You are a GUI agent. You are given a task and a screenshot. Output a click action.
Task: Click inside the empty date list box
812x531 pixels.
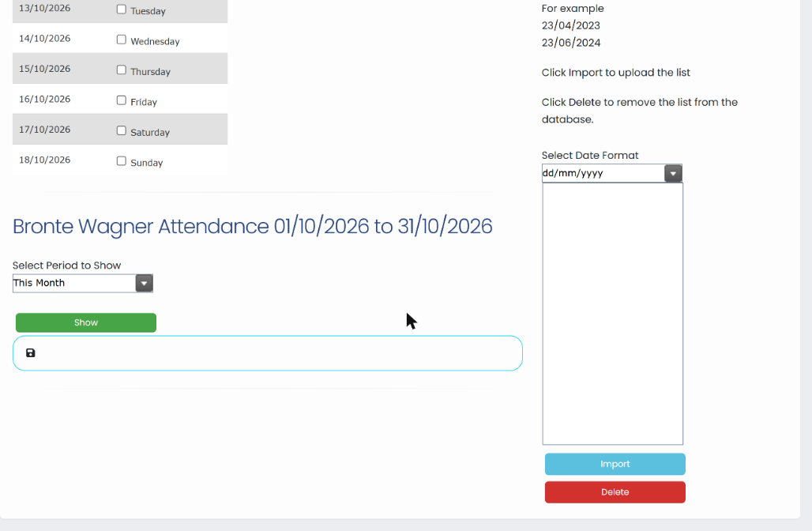click(613, 314)
